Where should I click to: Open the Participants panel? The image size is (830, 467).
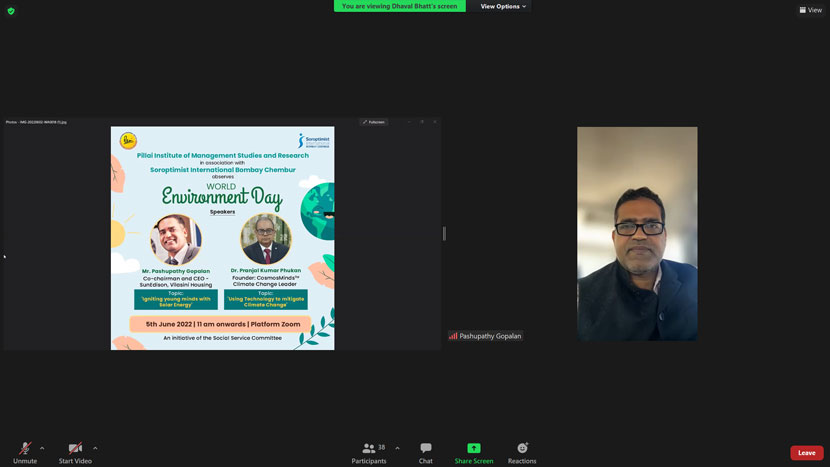pos(368,452)
